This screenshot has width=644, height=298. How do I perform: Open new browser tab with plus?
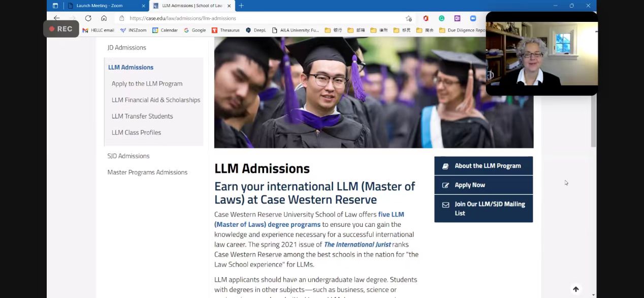pyautogui.click(x=241, y=6)
